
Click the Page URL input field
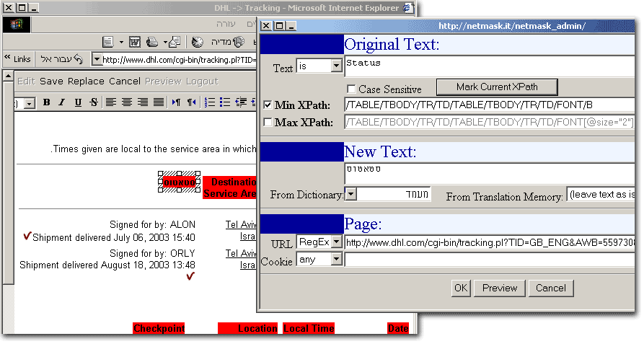coord(490,242)
